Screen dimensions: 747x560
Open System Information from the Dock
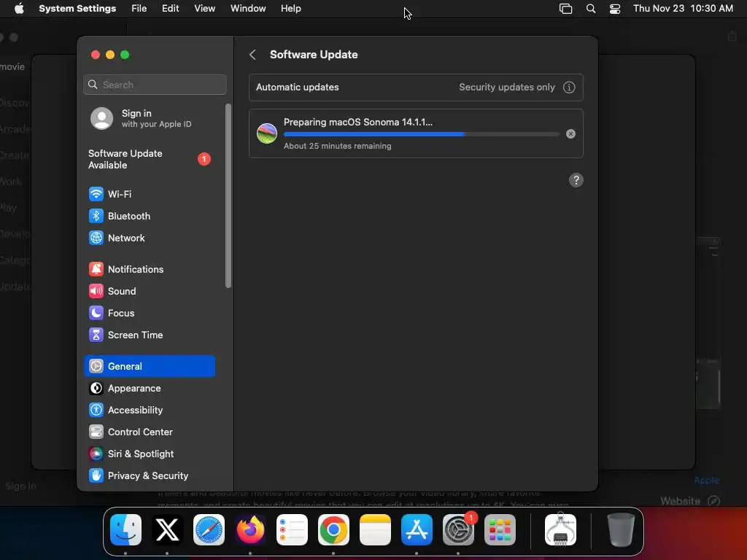pyautogui.click(x=560, y=529)
